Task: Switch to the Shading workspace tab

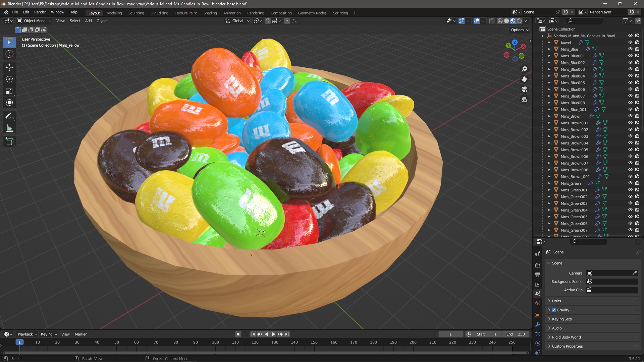Action: click(x=210, y=13)
